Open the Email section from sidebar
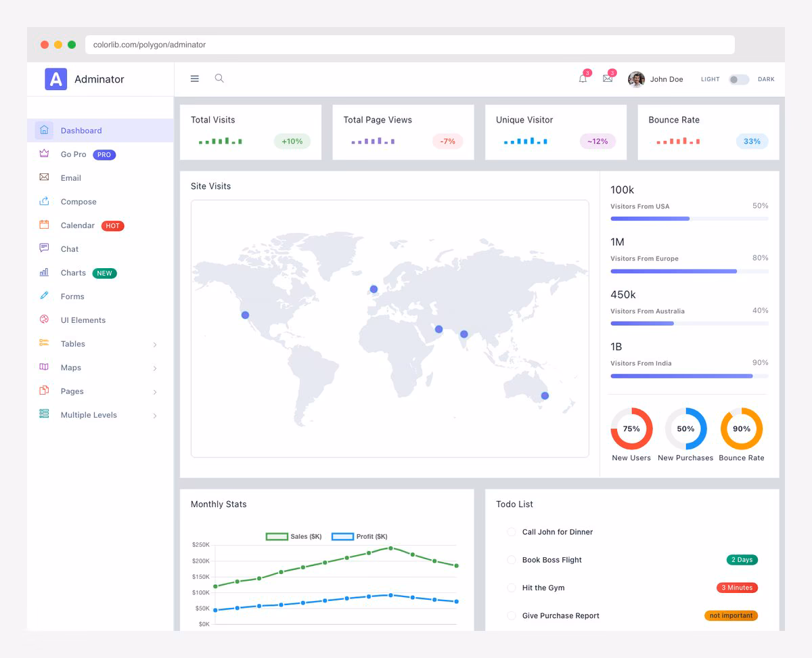Viewport: 812px width, 658px height. (x=70, y=177)
